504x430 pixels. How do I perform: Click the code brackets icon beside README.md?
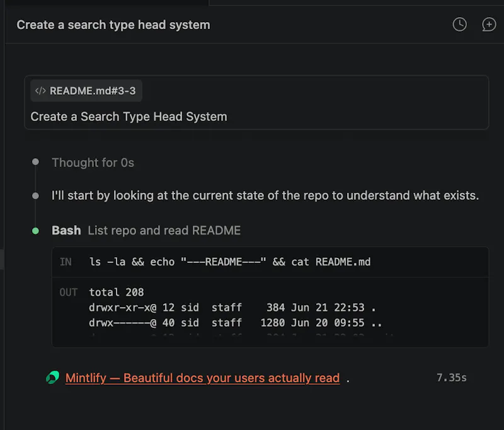40,91
